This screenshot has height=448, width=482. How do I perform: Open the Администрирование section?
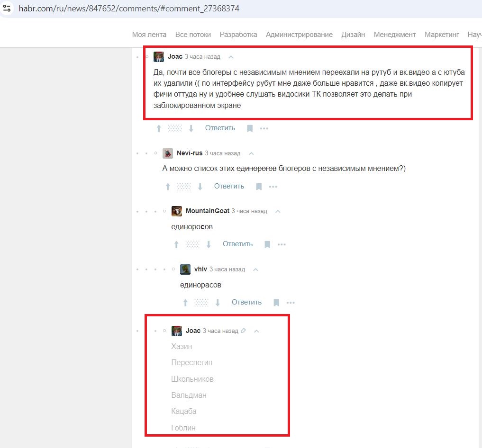click(x=299, y=35)
